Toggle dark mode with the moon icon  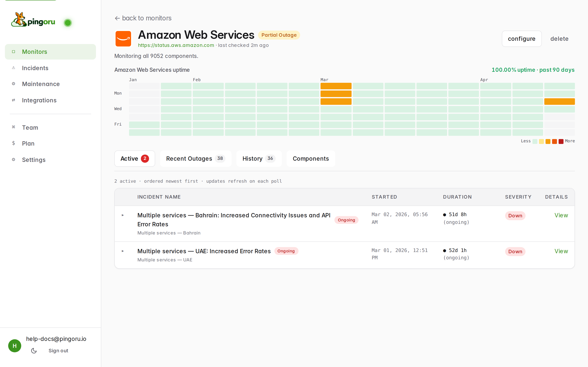33,350
